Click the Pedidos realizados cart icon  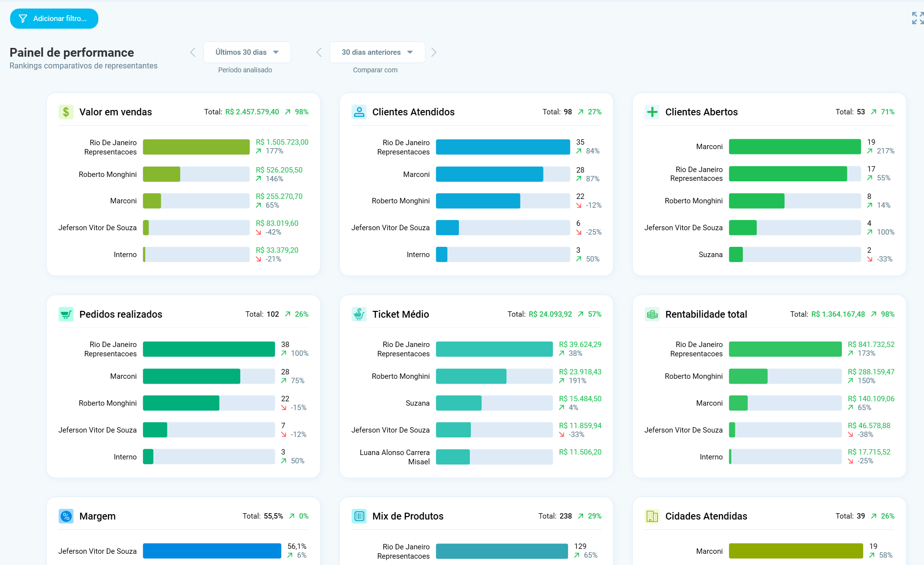tap(66, 314)
